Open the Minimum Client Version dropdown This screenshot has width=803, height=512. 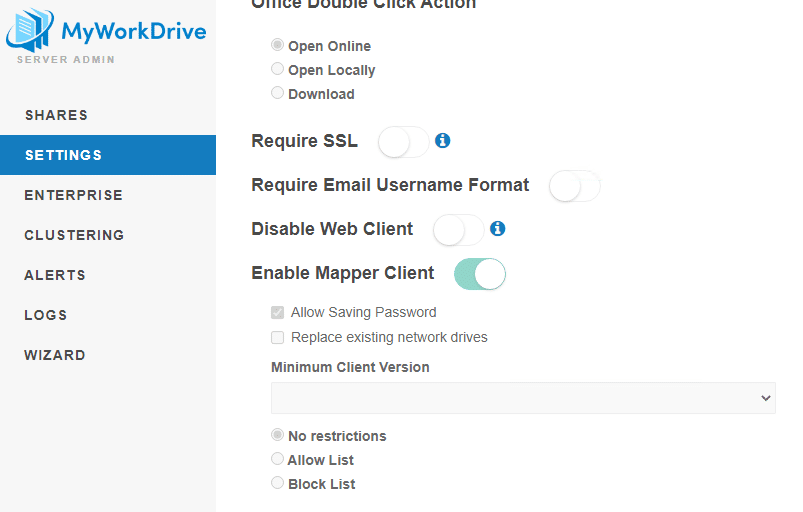point(523,398)
